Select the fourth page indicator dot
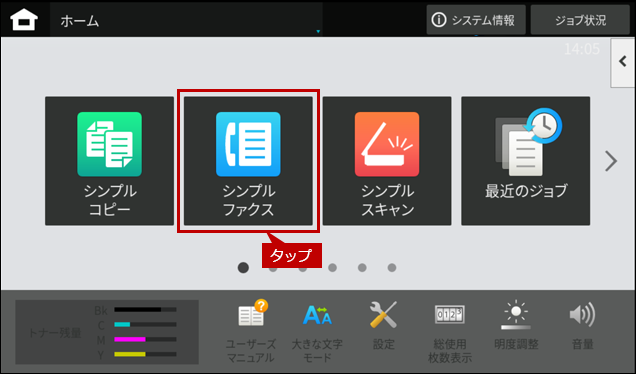The image size is (636, 374). 333,268
